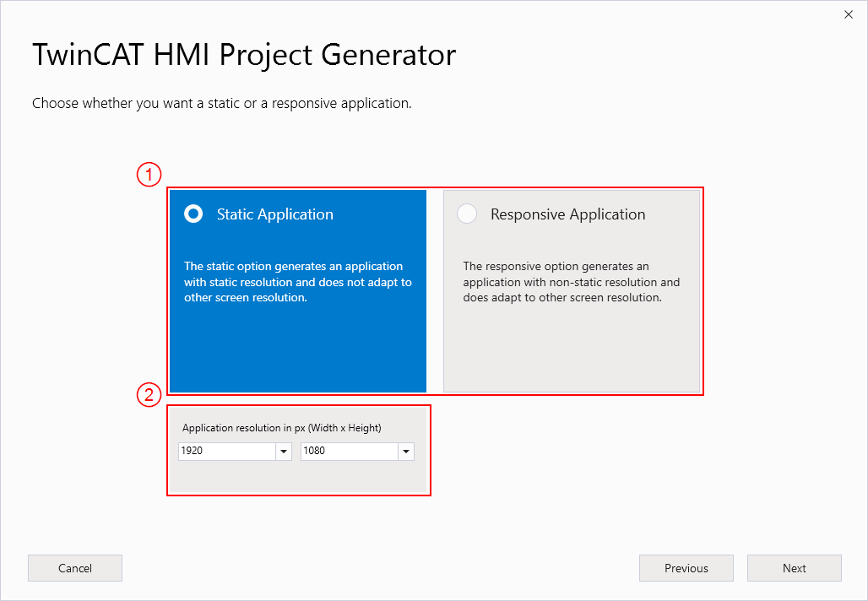Proceed with the Next button
868x601 pixels.
[x=795, y=568]
